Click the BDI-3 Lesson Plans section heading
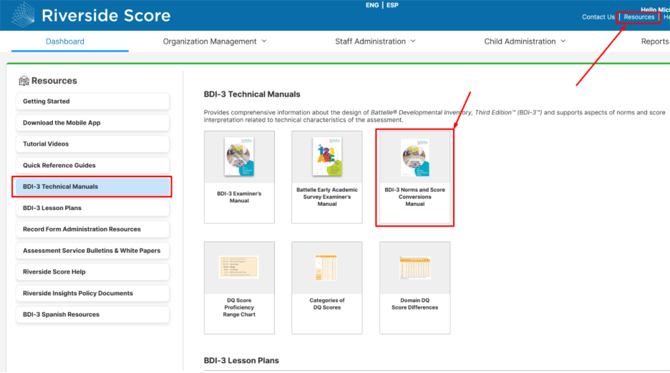Viewport: 670px width, 373px height. [x=241, y=361]
